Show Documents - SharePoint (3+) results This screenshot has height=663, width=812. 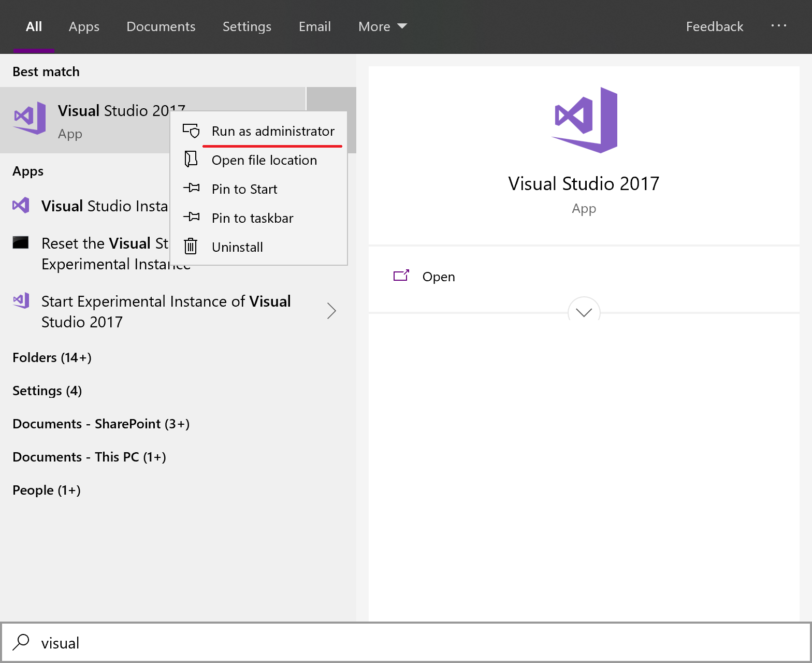tap(101, 424)
